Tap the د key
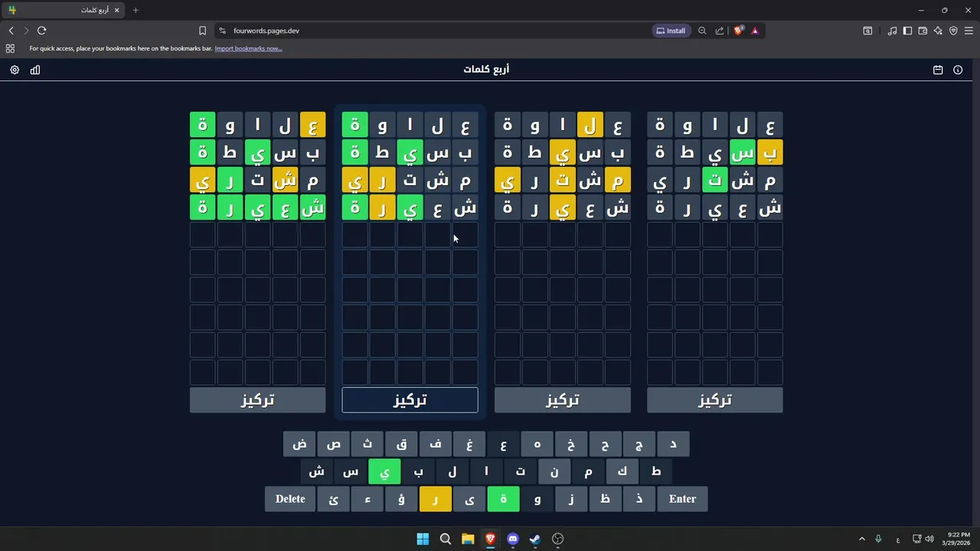Screen dimensions: 980x551 point(673,444)
